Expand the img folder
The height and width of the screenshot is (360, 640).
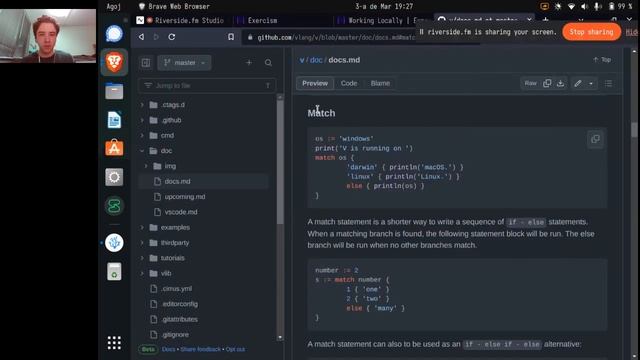[x=146, y=166]
